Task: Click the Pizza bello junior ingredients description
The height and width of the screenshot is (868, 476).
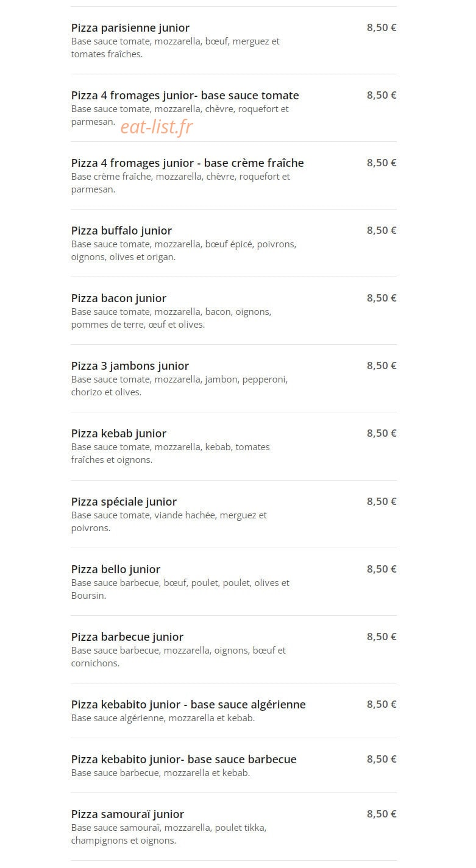Action: click(180, 589)
